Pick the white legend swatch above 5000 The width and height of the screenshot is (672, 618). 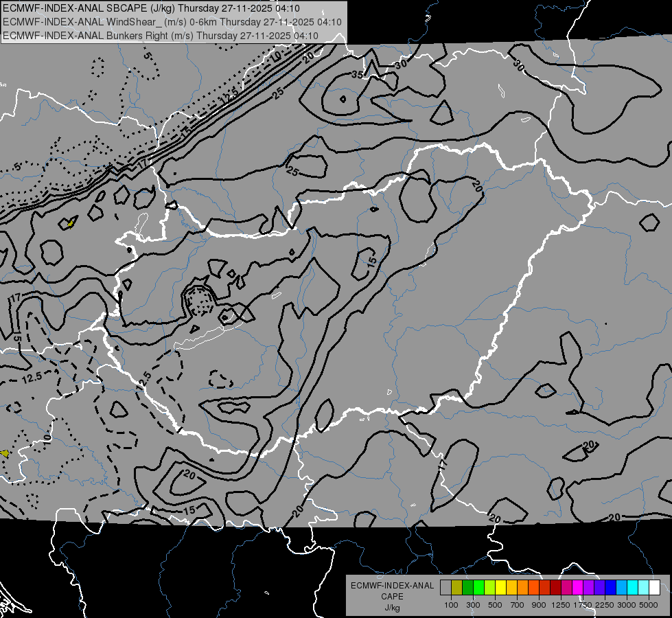tap(654, 587)
